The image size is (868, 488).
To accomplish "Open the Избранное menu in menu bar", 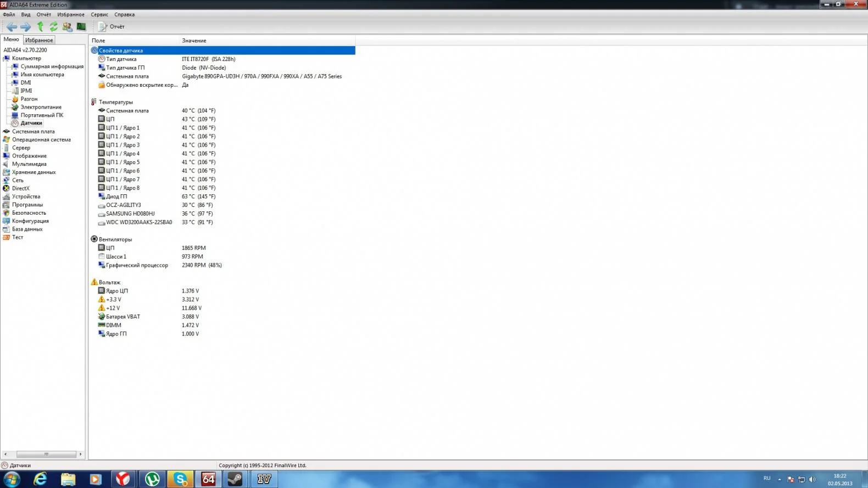I will tap(71, 15).
